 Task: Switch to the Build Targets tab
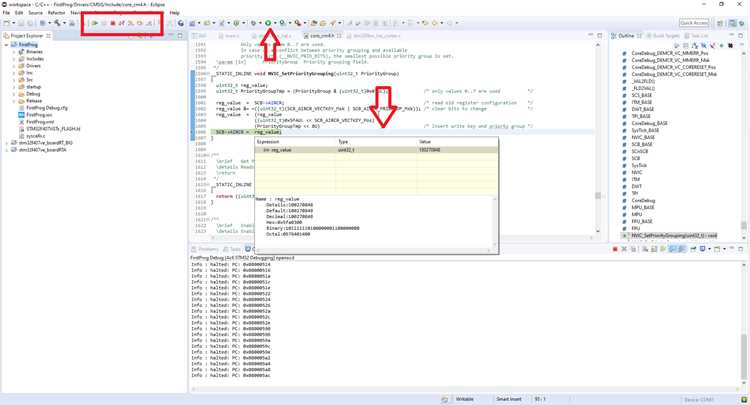pos(663,36)
